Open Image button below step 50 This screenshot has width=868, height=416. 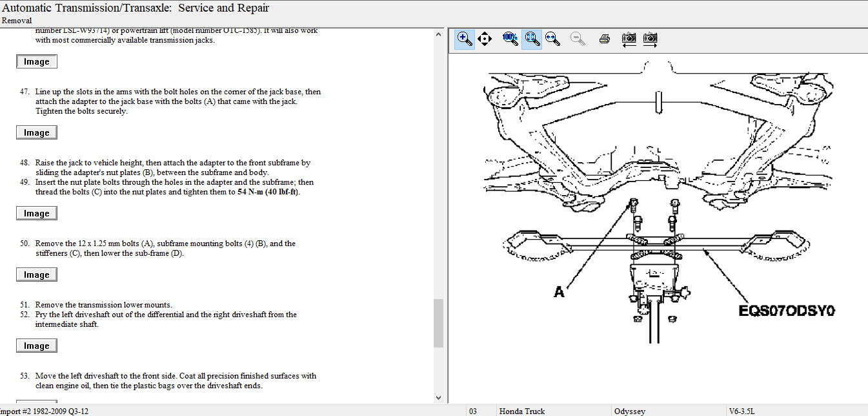37,275
